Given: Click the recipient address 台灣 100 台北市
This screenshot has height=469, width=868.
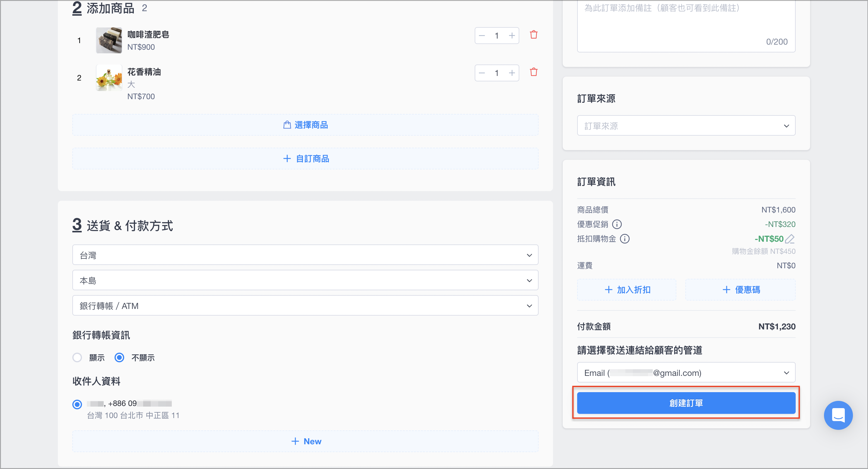Looking at the screenshot, I should tap(133, 415).
